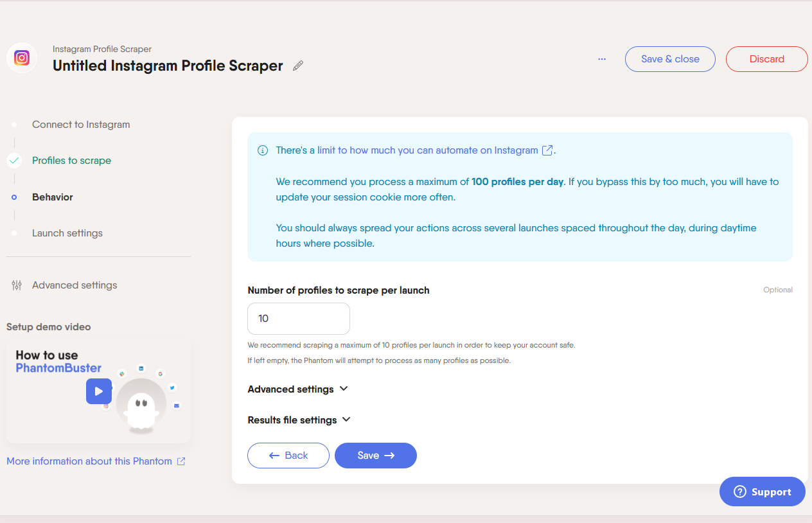Expand the Advanced settings section chevron
Viewport: 812px width, 523px height.
coord(344,389)
